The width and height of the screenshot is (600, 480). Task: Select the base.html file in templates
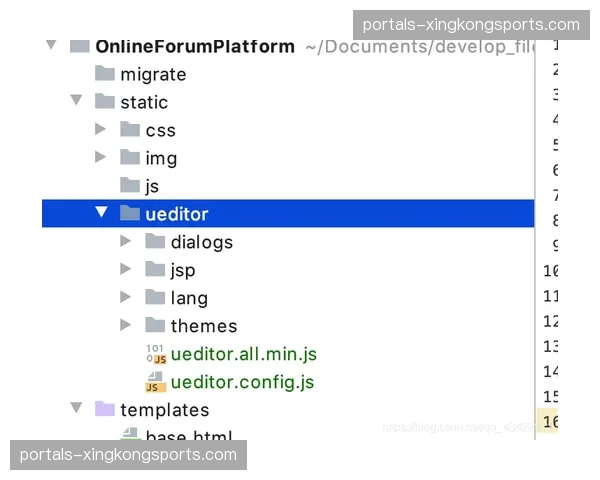[190, 436]
